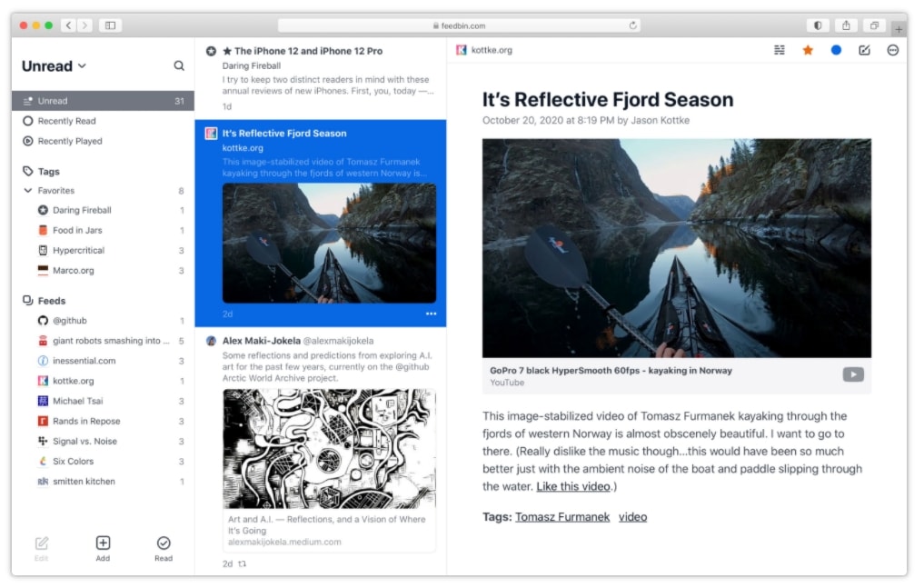Select the Daring Fireball feed

point(104,210)
